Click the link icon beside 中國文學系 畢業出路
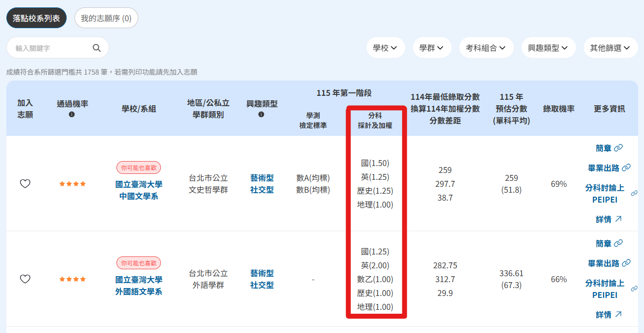 [x=626, y=168]
